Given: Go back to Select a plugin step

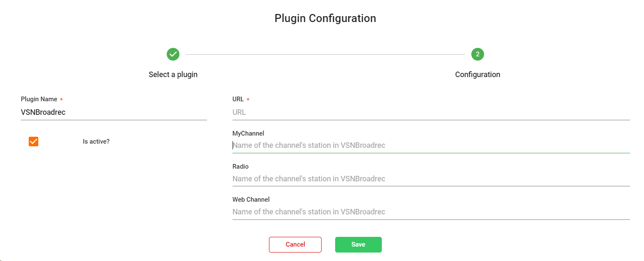Looking at the screenshot, I should point(173,75).
